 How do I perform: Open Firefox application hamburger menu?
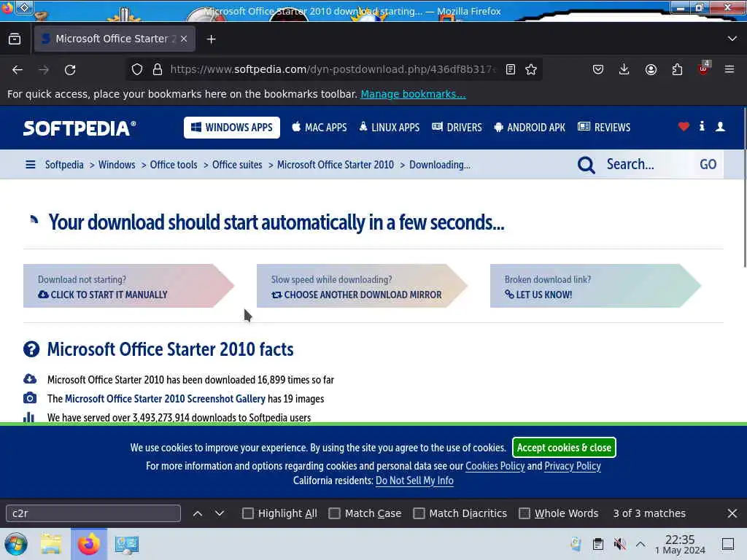click(729, 69)
